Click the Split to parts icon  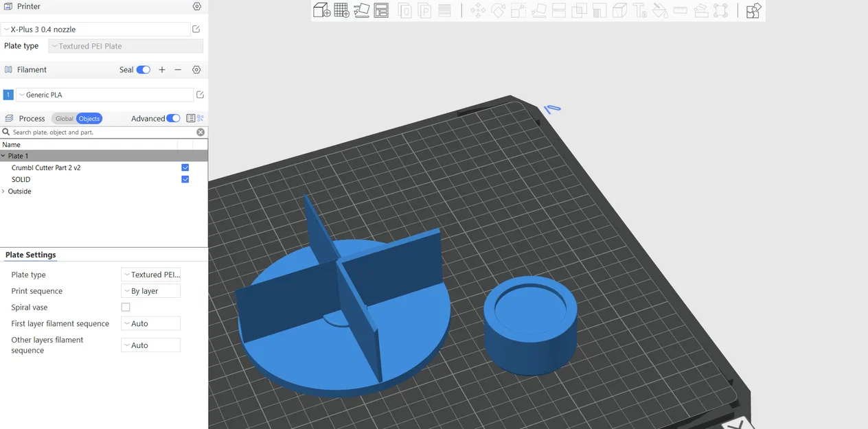[425, 10]
